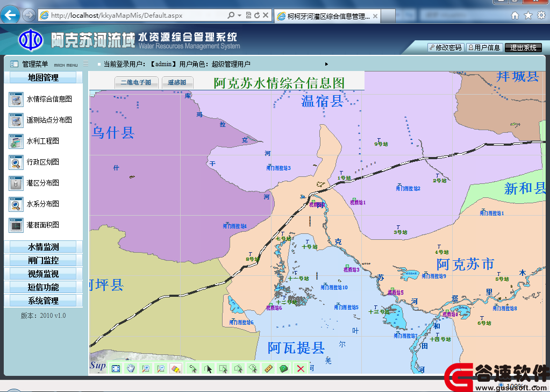Activate the ruler distance measure tool

(268, 368)
